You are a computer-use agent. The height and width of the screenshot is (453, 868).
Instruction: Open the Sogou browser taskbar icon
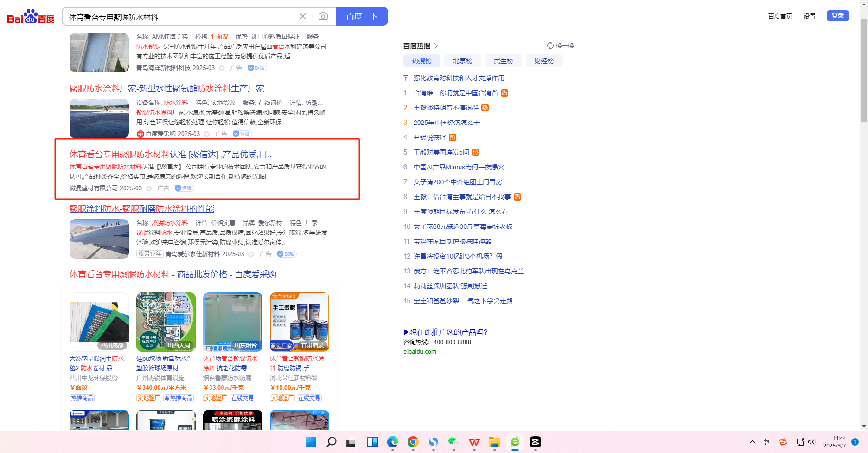pyautogui.click(x=433, y=442)
